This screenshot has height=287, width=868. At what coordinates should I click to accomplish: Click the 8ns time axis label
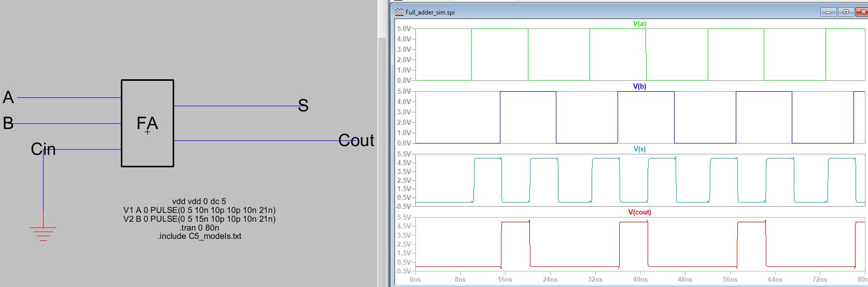(460, 279)
